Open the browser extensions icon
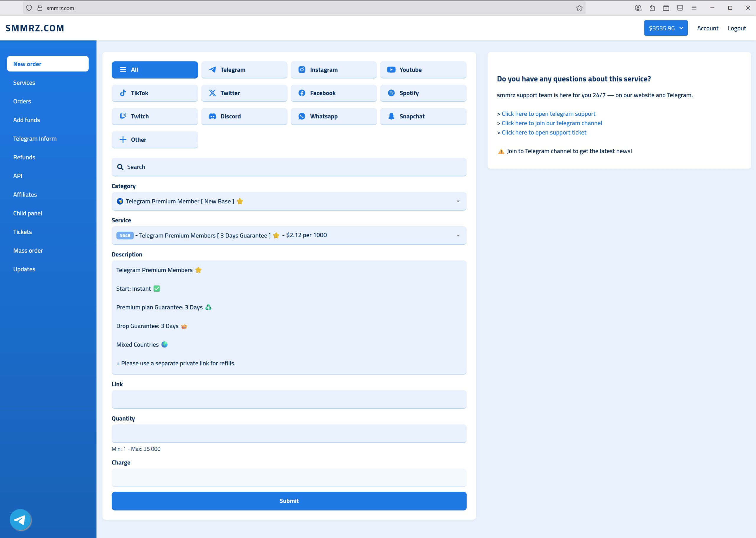Viewport: 756px width, 538px height. [x=652, y=8]
